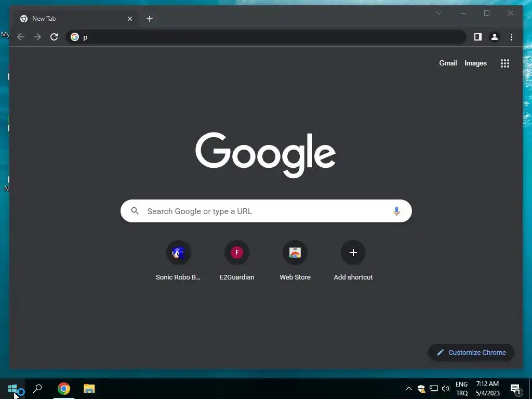Open Chrome's three-dot menu
The image size is (532, 399).
click(x=511, y=37)
